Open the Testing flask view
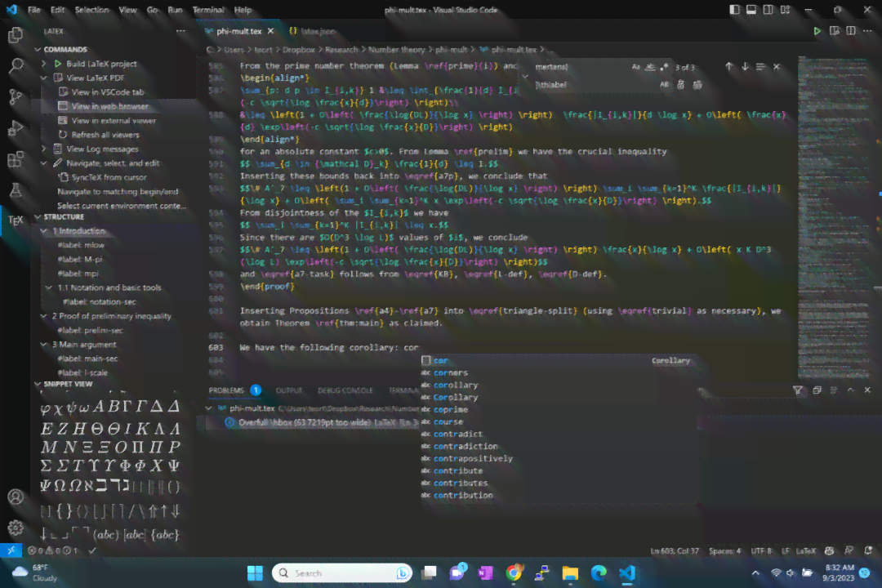Screen dimensions: 882x588 (16, 190)
